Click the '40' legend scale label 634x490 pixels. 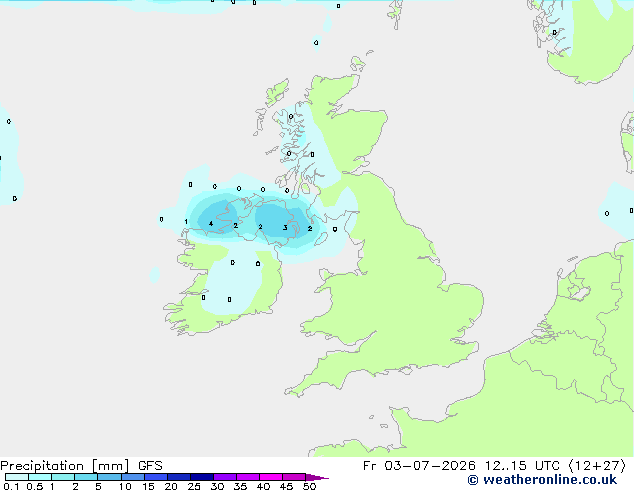[263, 486]
